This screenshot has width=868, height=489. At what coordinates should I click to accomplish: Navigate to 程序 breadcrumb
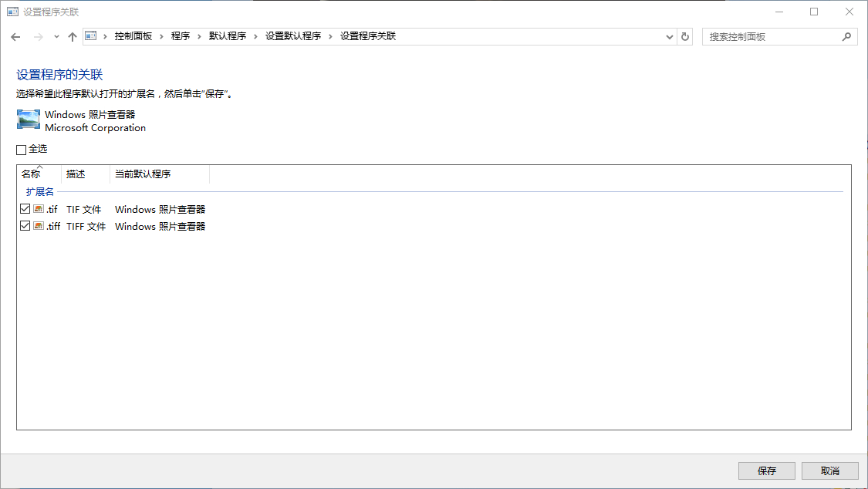tap(181, 36)
